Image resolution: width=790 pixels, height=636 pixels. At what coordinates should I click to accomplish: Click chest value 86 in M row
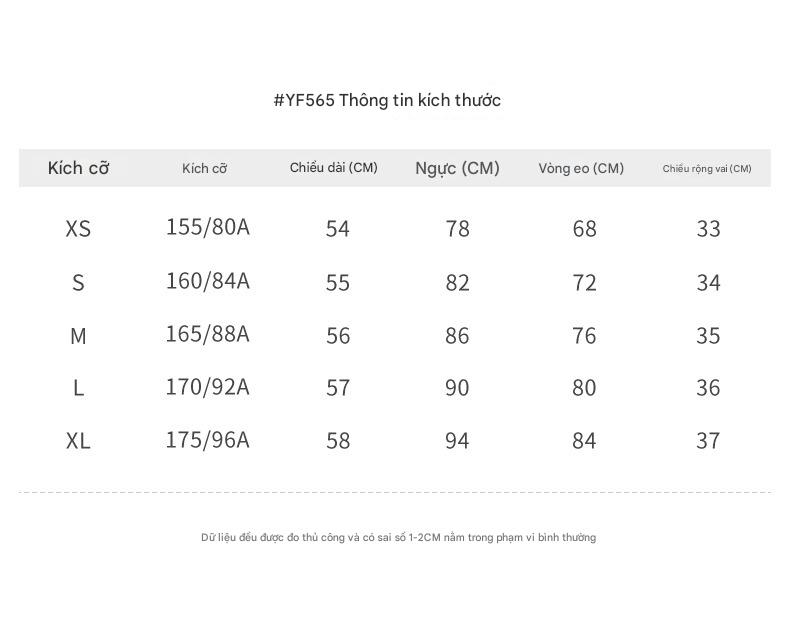(x=457, y=336)
